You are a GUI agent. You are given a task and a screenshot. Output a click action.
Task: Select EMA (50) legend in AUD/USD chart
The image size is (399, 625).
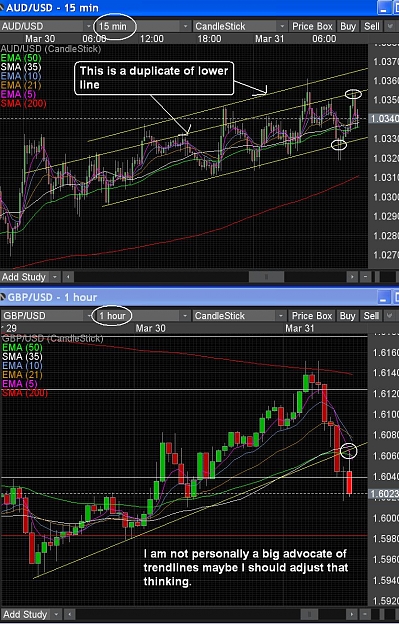(21, 58)
